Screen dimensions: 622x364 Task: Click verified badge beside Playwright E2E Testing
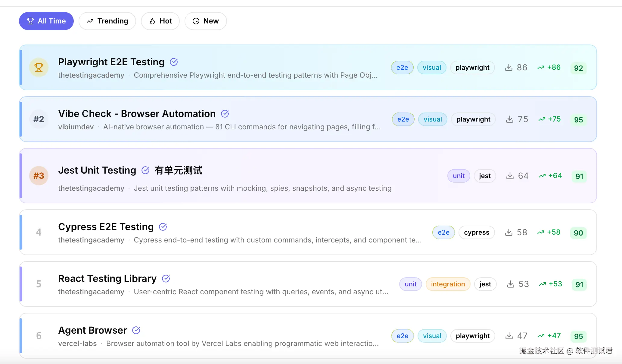pos(174,62)
